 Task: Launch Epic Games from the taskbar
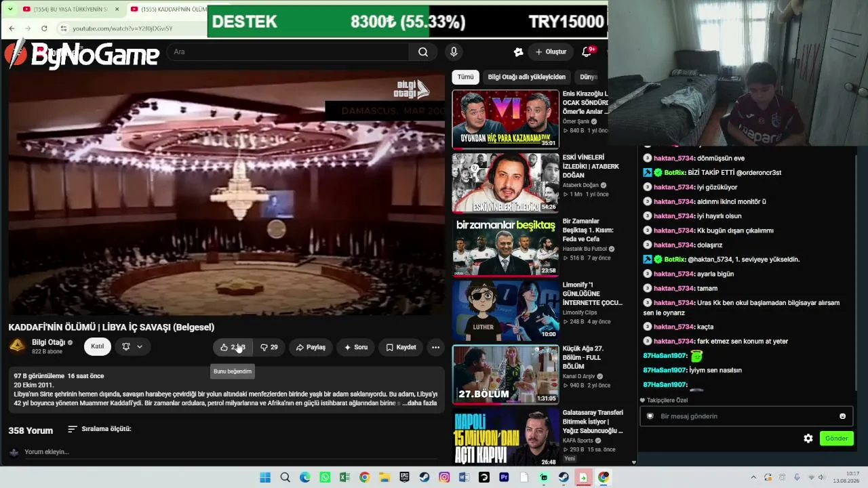(x=404, y=477)
